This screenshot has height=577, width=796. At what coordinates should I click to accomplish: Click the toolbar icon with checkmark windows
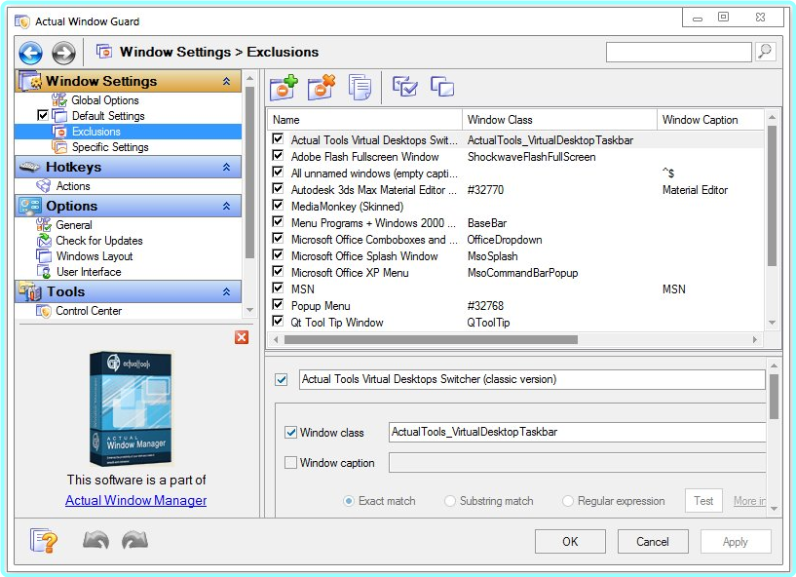click(405, 87)
